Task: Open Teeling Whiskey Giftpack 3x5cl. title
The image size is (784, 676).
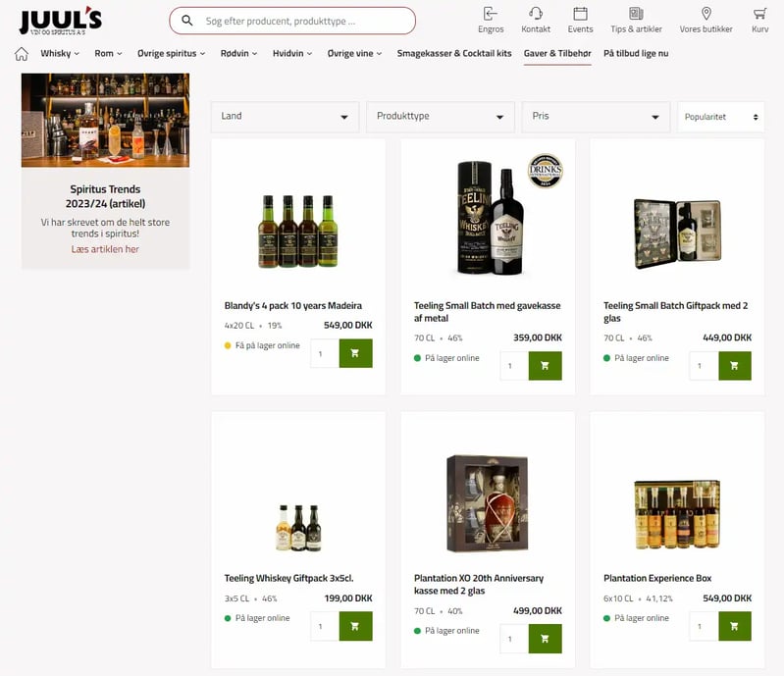Action: tap(288, 578)
